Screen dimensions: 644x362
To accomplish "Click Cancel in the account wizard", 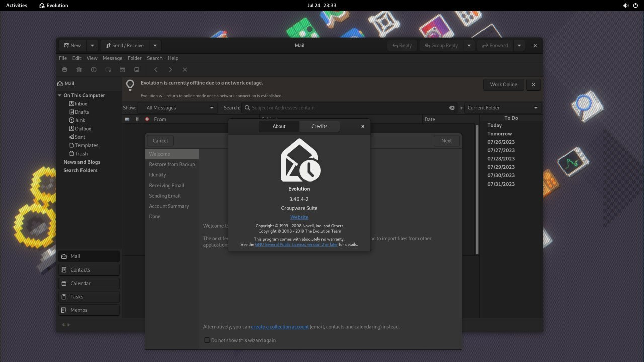I will pos(160,141).
